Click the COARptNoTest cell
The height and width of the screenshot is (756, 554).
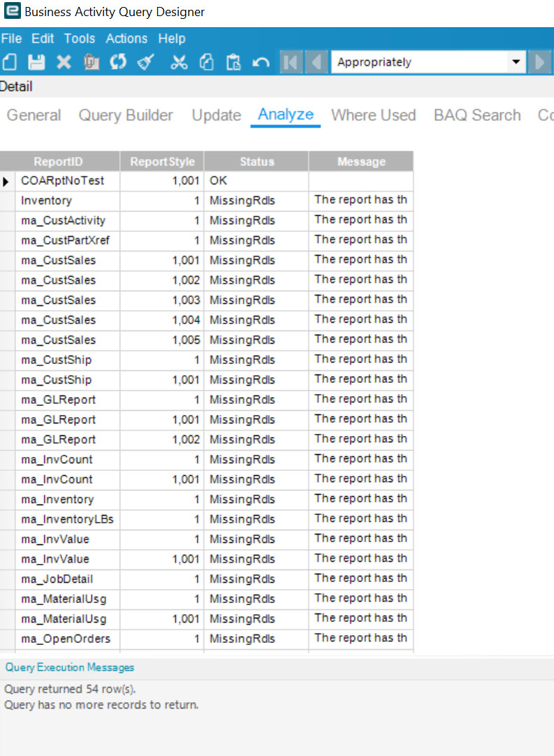coord(68,181)
